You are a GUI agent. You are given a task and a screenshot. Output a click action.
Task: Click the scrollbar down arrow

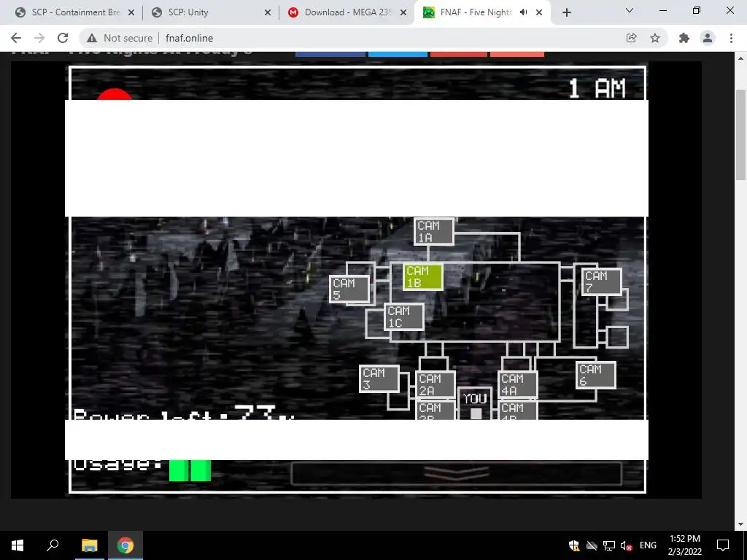tap(740, 524)
